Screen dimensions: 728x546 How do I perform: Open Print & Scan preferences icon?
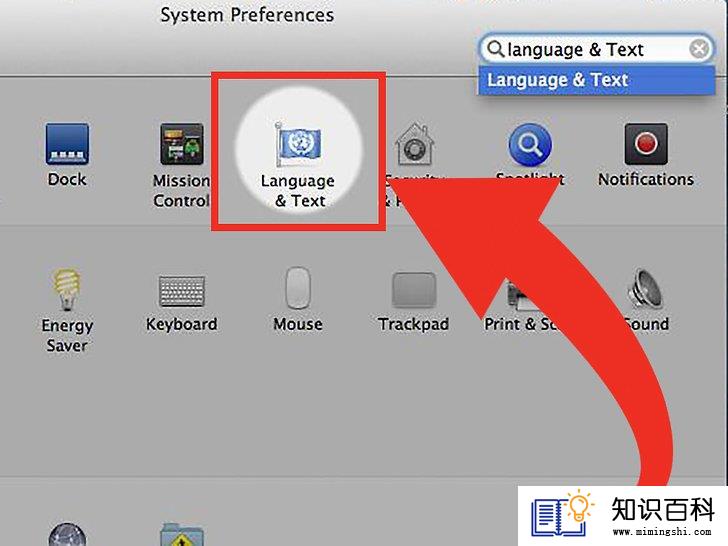(x=520, y=297)
